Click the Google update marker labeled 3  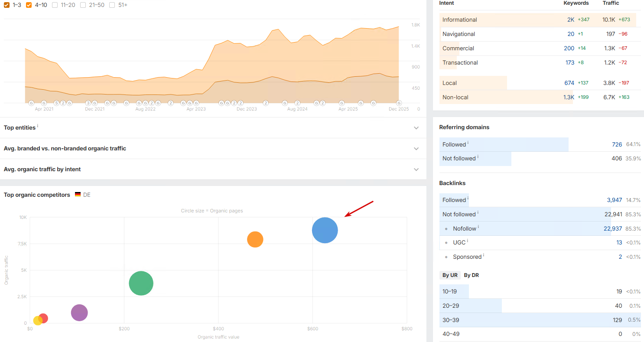(x=88, y=103)
